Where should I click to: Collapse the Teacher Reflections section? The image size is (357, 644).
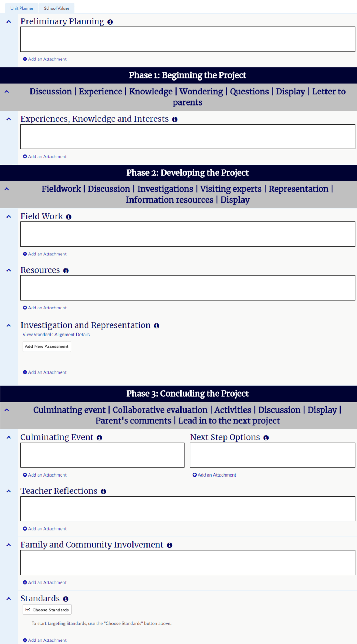tap(9, 491)
